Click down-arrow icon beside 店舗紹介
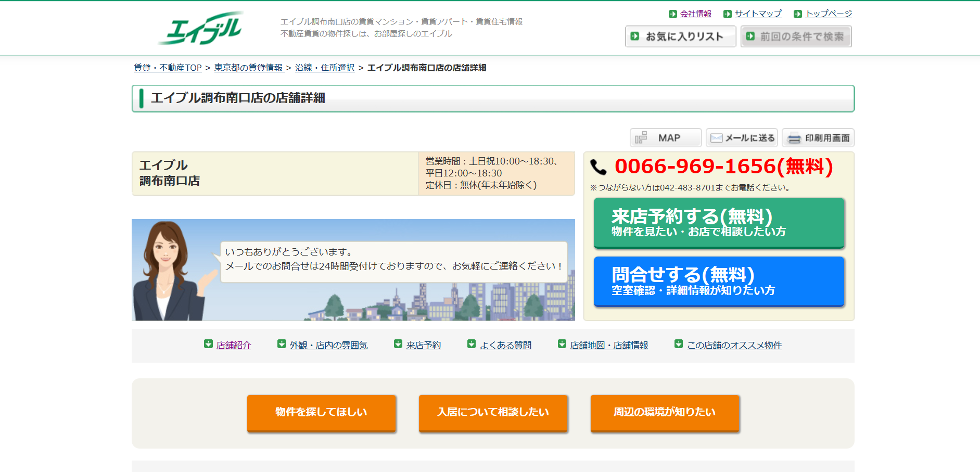This screenshot has height=472, width=980. click(208, 344)
